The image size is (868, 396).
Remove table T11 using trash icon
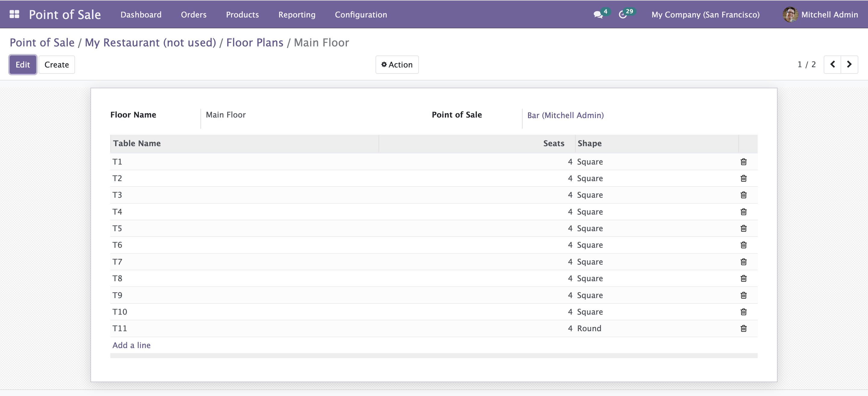[x=743, y=328]
